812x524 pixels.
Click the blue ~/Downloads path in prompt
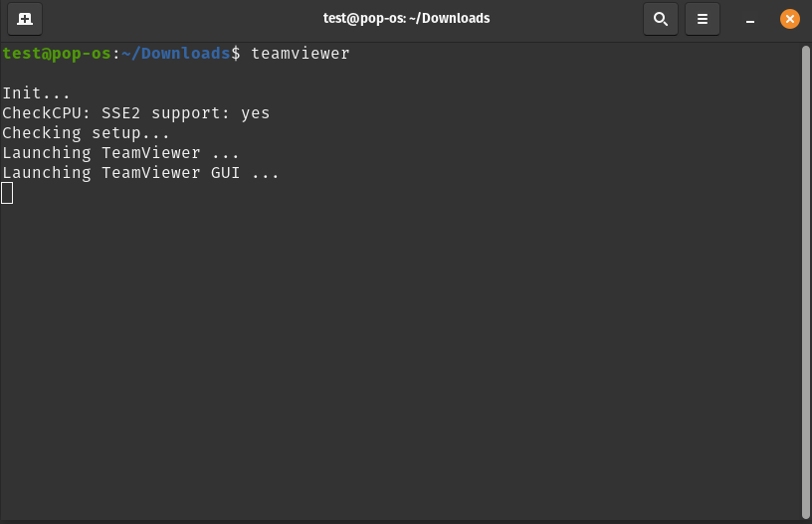coord(175,54)
